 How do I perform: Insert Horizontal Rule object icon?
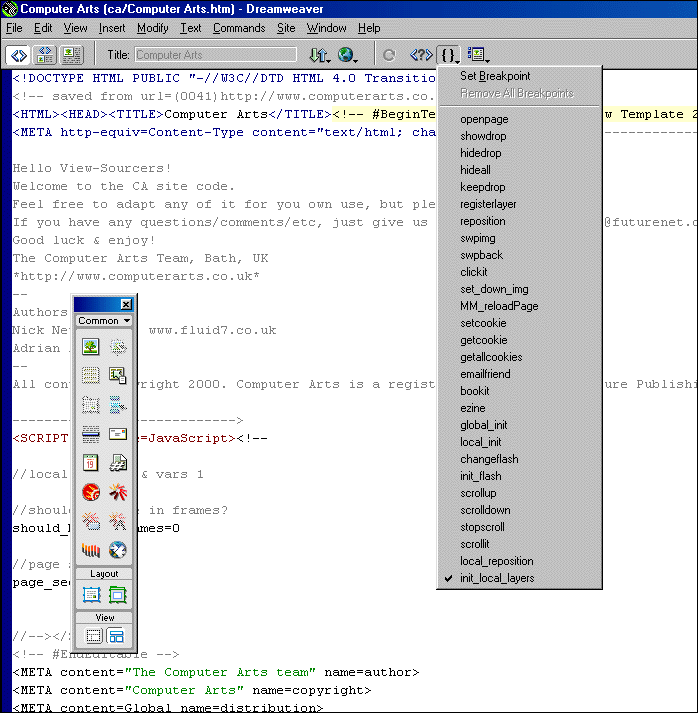pos(90,434)
